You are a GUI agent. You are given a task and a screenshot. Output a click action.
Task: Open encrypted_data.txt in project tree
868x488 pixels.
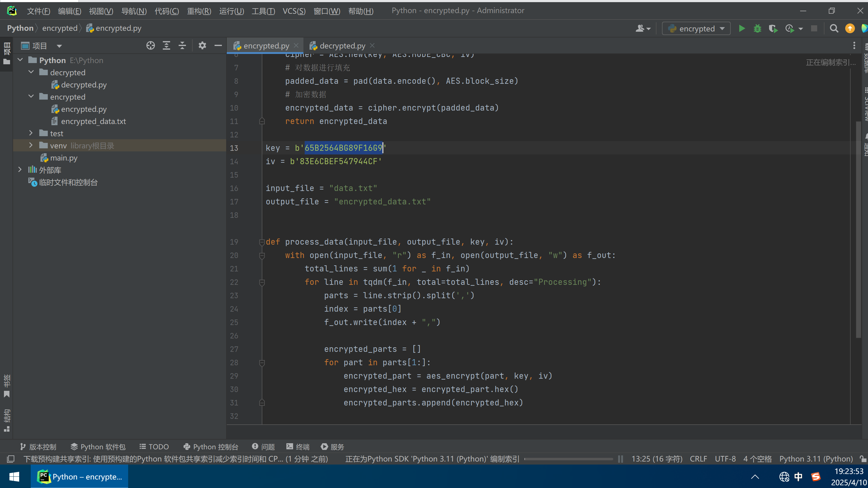[93, 122]
